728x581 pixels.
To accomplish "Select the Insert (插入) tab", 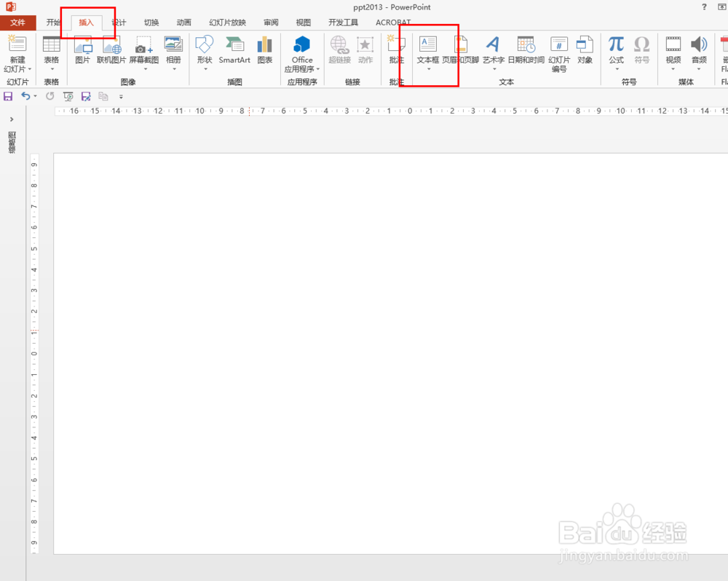I will click(86, 23).
